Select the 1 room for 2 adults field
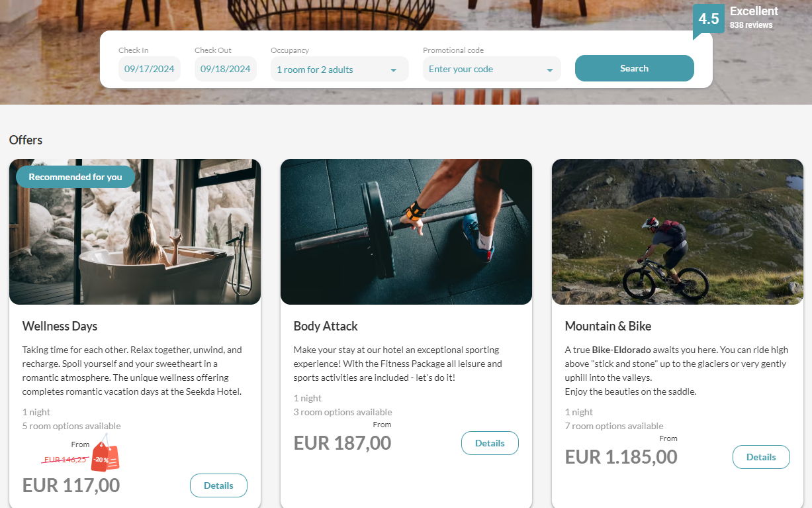Screen dimensions: 812x508 [339, 69]
